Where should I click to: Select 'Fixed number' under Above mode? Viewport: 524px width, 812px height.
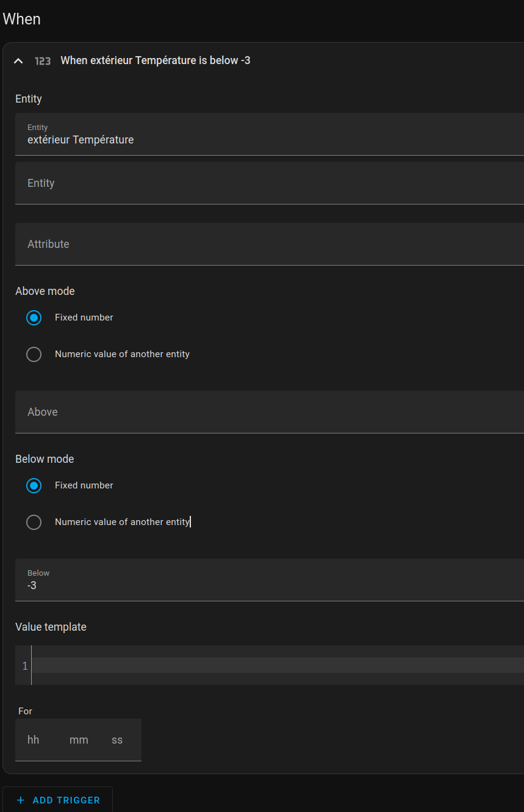[x=34, y=317]
